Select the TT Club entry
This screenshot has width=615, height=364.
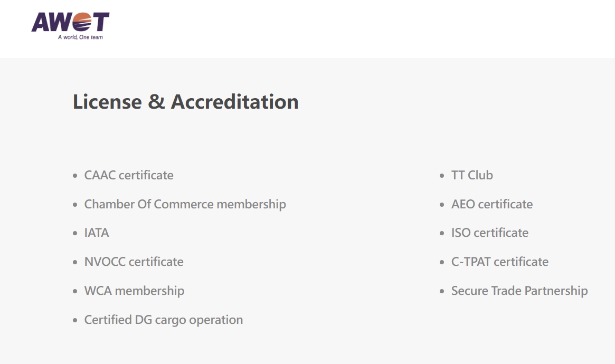(472, 175)
